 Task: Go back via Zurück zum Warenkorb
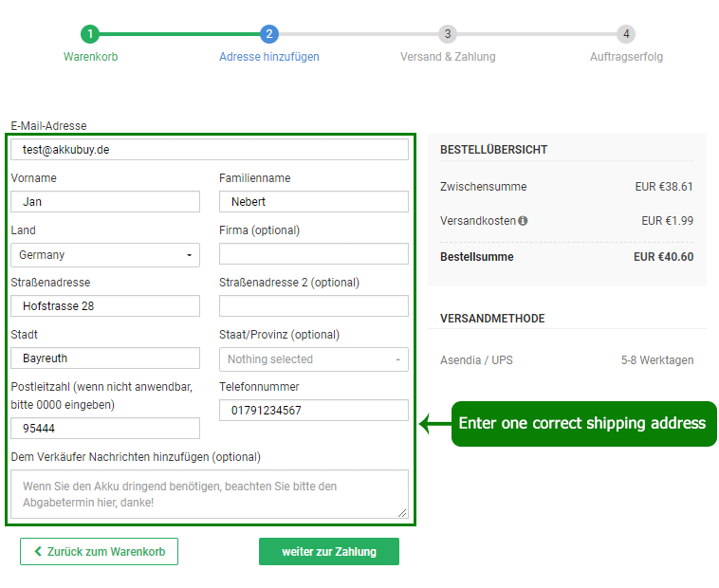pyautogui.click(x=99, y=551)
